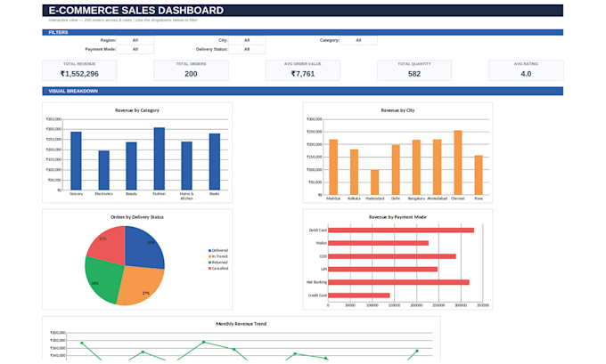This screenshot has height=364, width=606.
Task: Select the Hyderabad bar in city chart
Action: click(374, 182)
